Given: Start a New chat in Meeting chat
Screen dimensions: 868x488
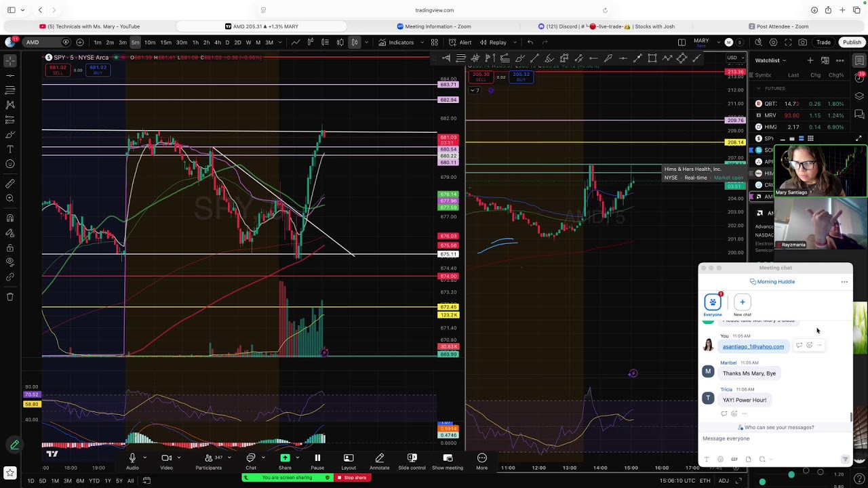Looking at the screenshot, I should (742, 305).
